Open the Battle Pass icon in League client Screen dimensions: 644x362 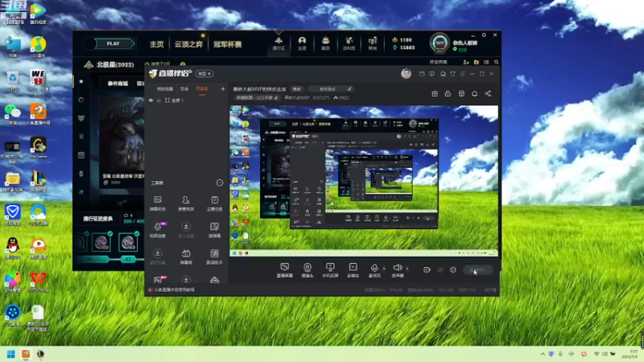point(279,43)
